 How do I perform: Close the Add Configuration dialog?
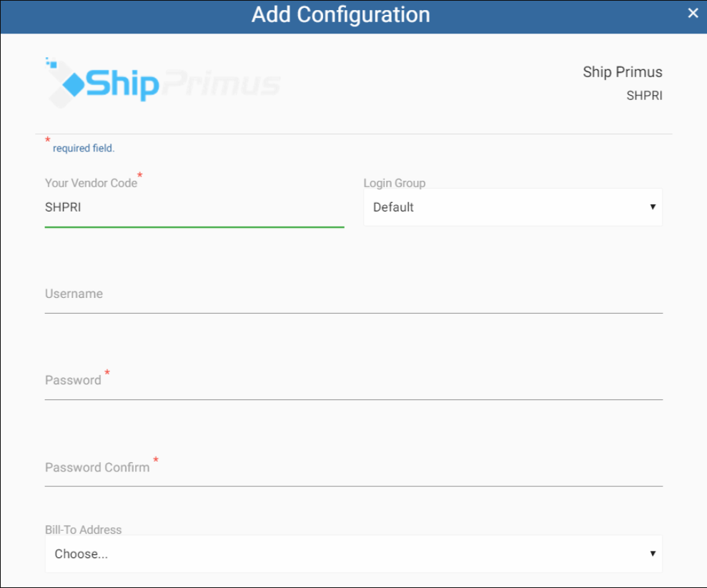(x=693, y=13)
